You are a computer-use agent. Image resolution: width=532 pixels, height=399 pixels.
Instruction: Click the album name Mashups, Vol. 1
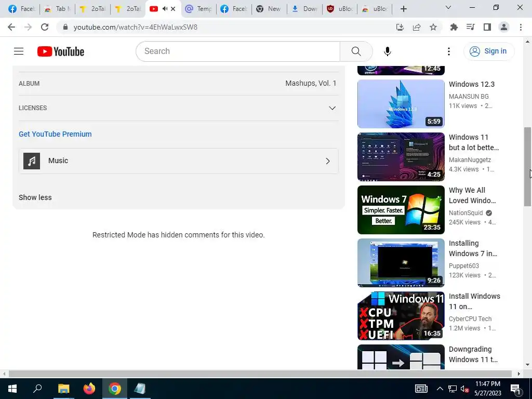click(x=311, y=83)
